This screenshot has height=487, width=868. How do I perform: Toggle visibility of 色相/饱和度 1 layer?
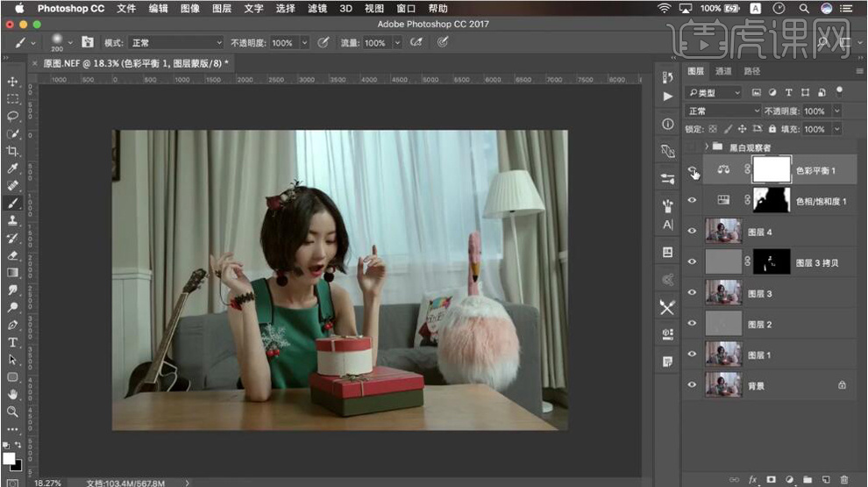[x=693, y=201]
